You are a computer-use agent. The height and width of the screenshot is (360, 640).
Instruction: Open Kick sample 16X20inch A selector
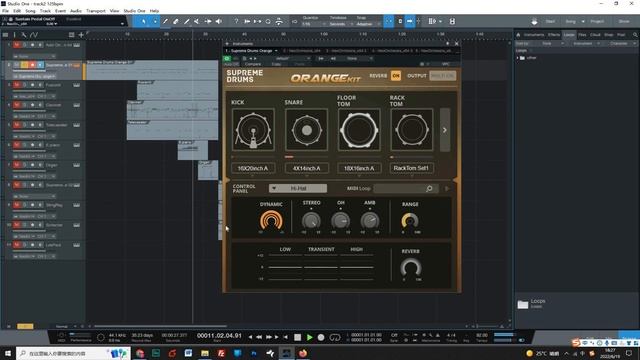[x=253, y=168]
